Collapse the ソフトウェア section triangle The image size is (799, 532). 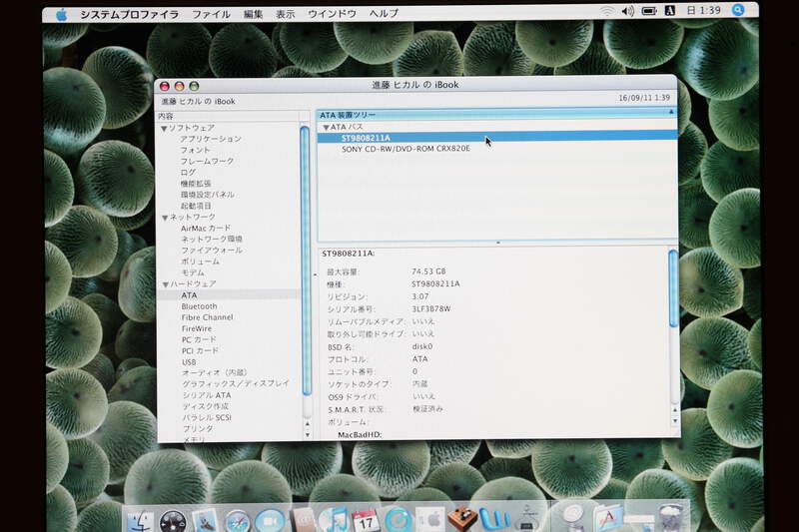tap(164, 129)
